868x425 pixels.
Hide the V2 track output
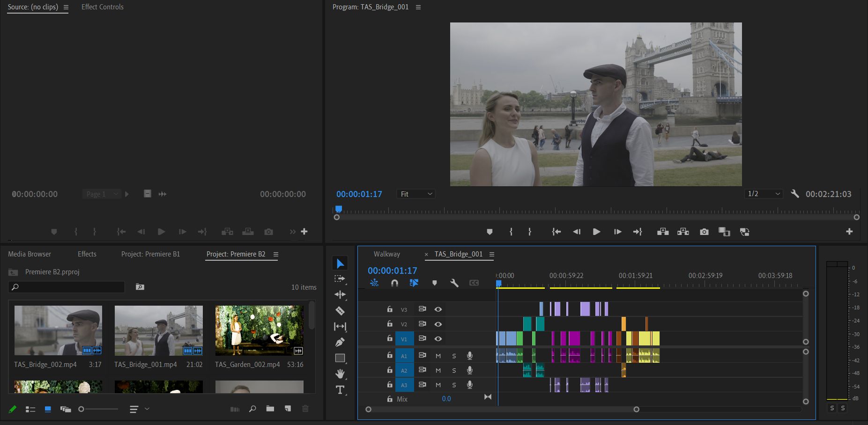click(x=438, y=324)
